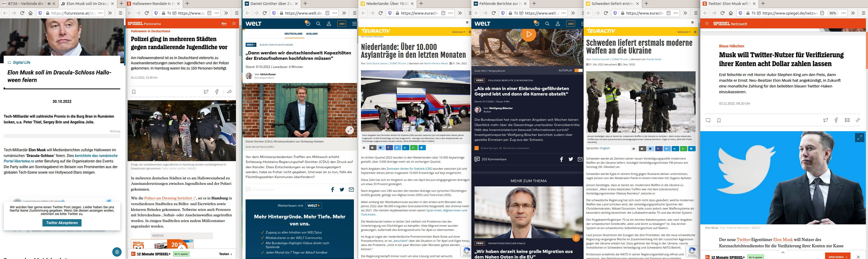Toggle the AUTOPLAY switch under WELT video
The width and height of the screenshot is (868, 259).
point(578,70)
